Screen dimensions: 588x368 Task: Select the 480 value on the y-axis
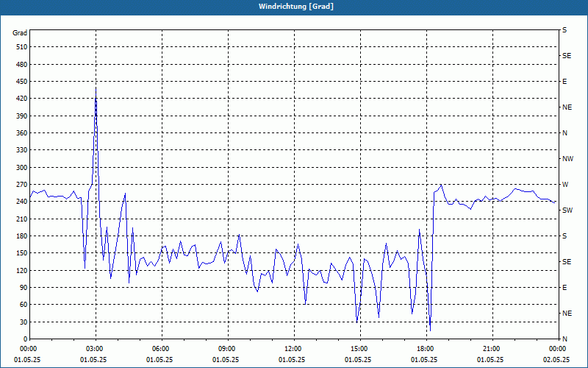[22, 65]
